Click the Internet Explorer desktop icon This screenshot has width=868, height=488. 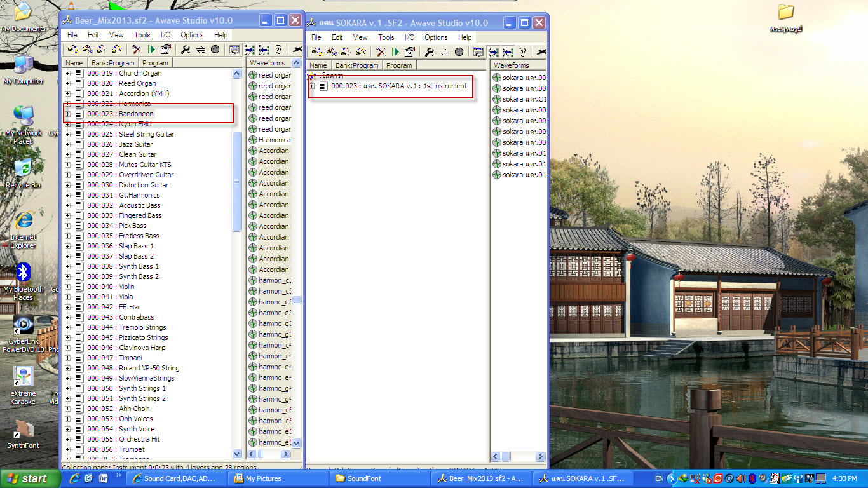pyautogui.click(x=24, y=229)
